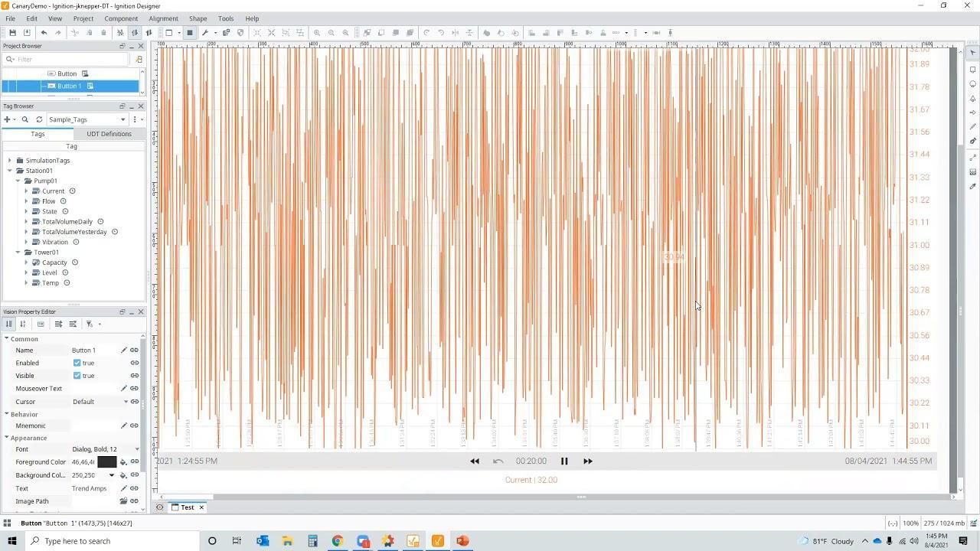Open the Component menu

point(121,18)
